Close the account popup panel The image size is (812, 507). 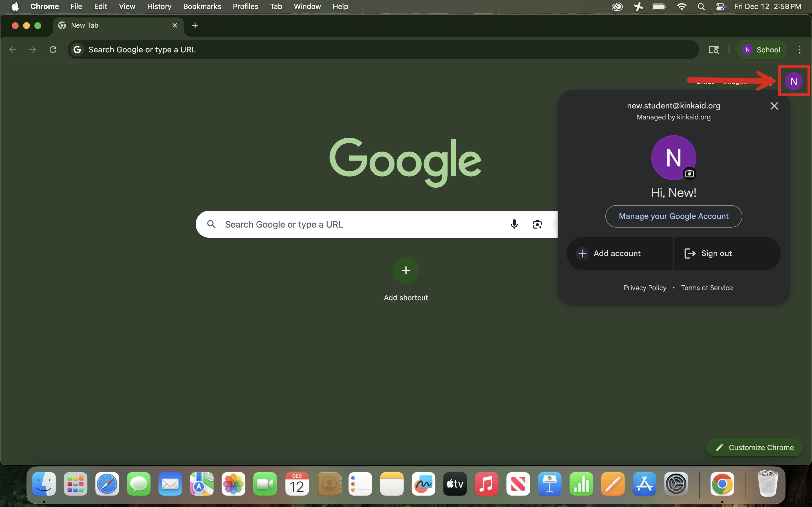click(774, 106)
